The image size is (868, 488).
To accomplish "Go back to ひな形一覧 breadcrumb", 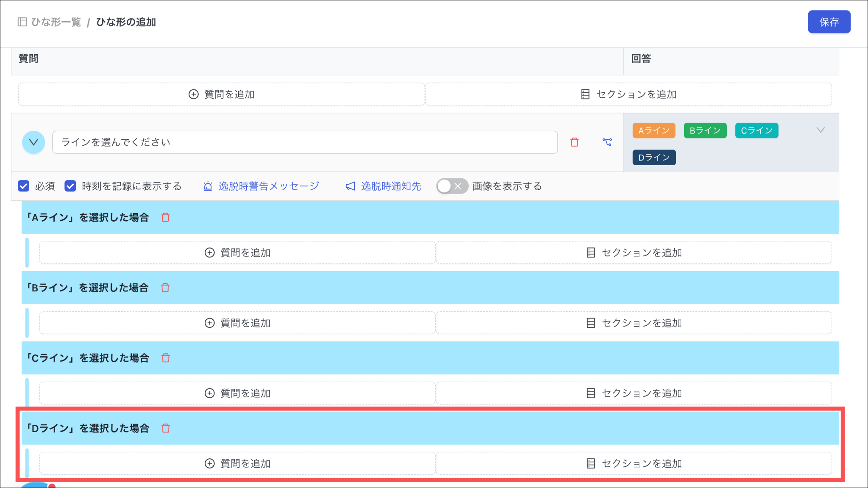I will pos(56,22).
